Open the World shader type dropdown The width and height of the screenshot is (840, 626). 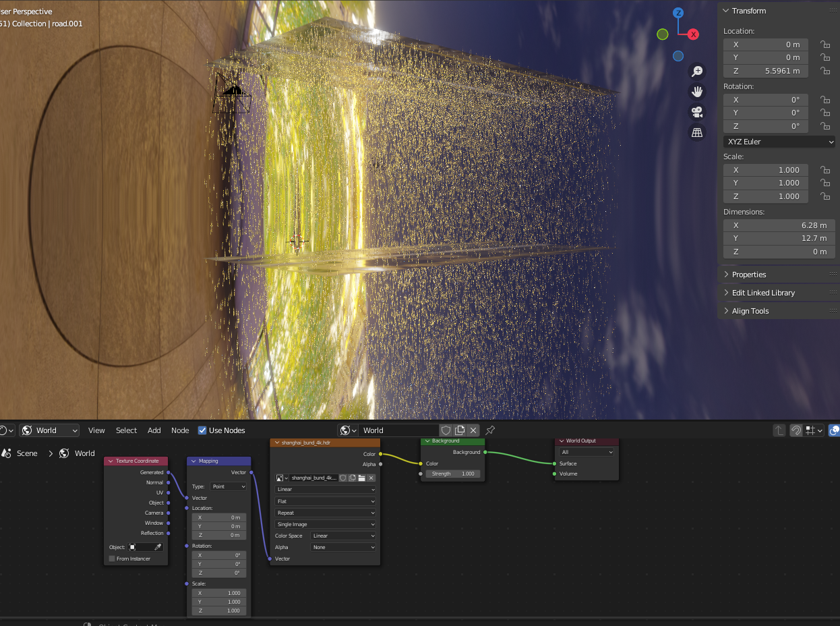coord(49,430)
